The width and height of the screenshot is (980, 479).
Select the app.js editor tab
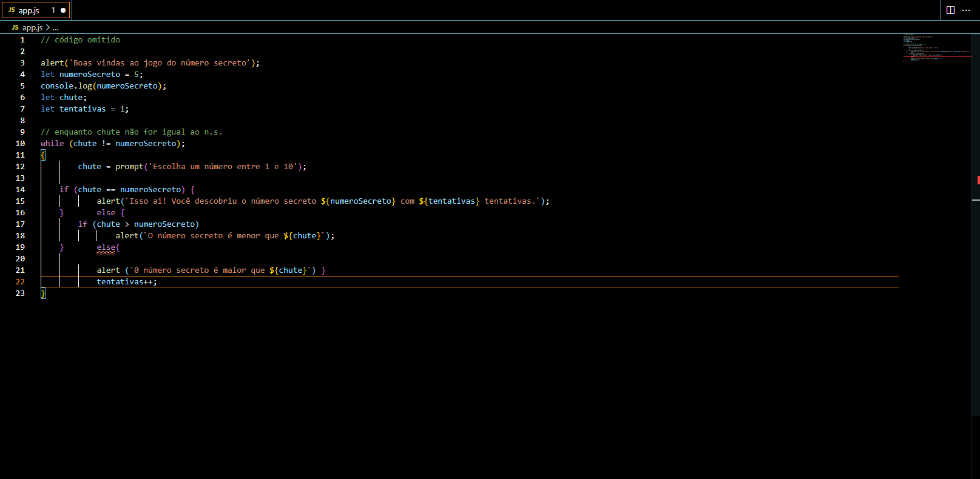point(35,10)
